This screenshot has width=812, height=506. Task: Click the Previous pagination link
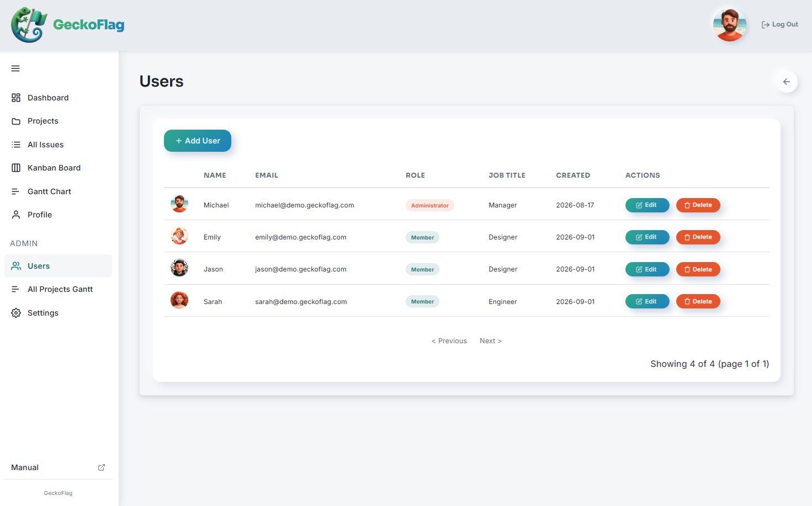pos(449,341)
